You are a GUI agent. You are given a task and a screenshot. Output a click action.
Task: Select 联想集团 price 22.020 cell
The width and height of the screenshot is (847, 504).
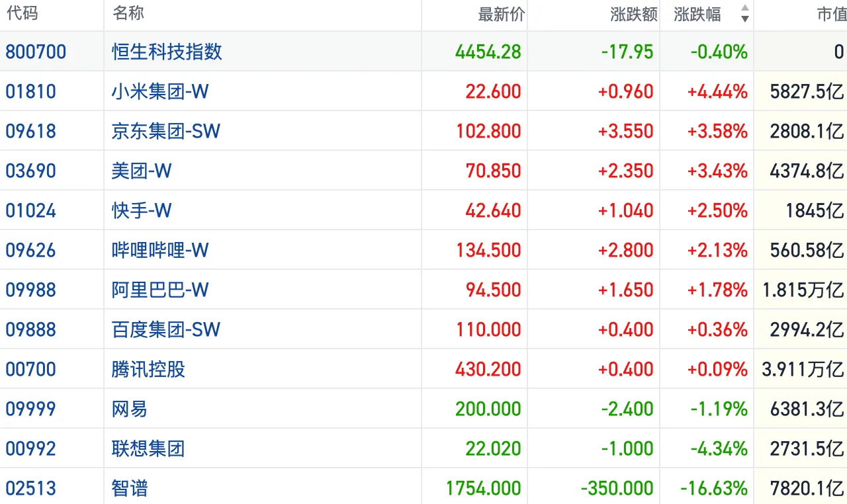tap(493, 448)
